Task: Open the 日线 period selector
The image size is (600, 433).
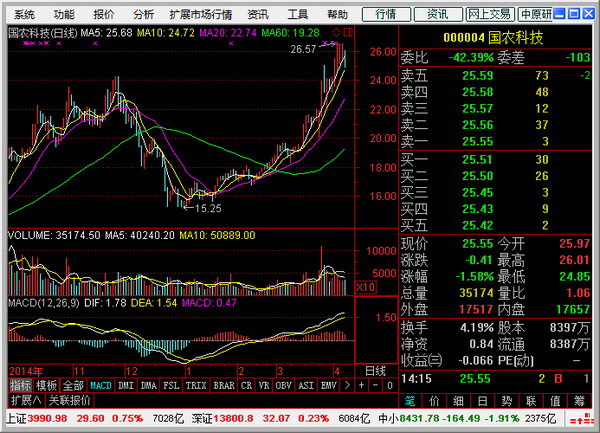Action: click(373, 370)
